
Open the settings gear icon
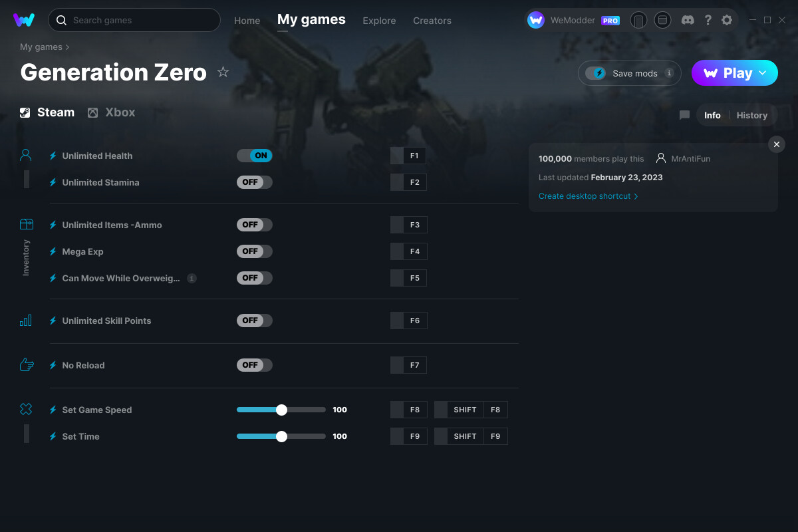[727, 20]
